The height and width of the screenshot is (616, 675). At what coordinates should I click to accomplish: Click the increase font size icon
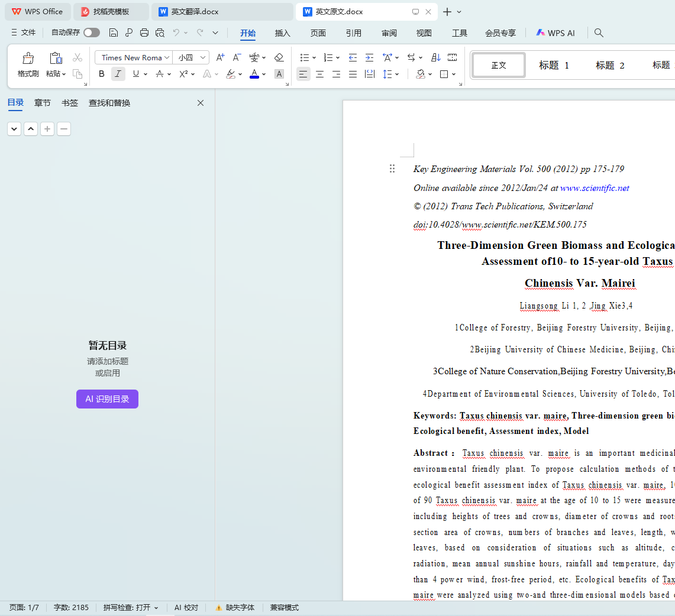(220, 57)
